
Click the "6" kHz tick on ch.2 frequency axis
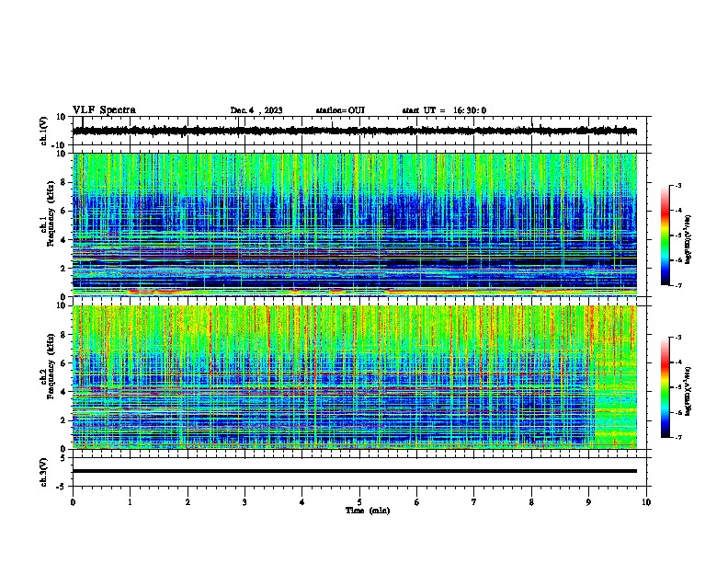[63, 363]
